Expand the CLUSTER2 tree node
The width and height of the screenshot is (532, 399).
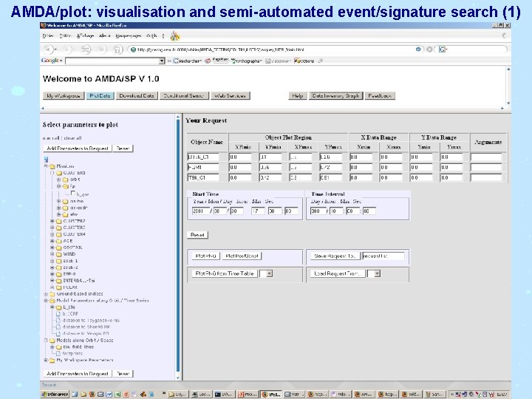(52, 220)
